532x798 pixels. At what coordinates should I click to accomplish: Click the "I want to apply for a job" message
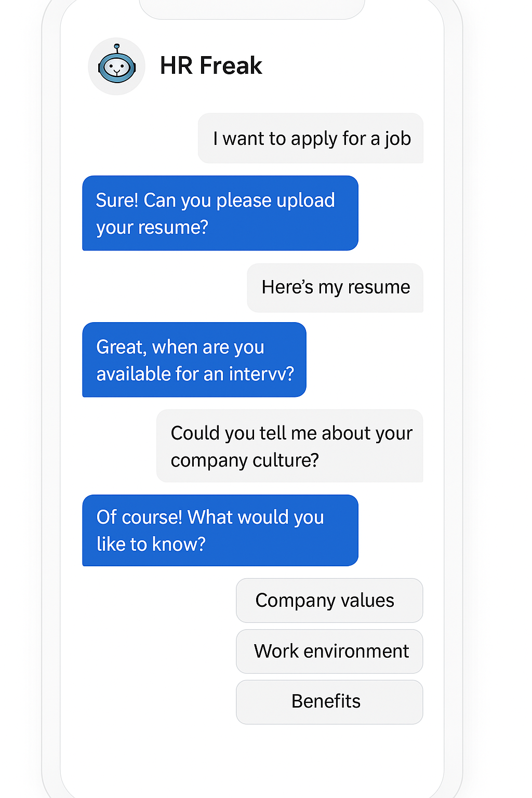tap(311, 139)
